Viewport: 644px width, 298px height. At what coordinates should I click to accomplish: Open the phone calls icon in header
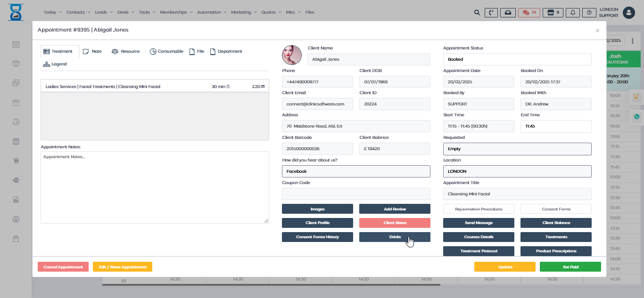tap(491, 13)
